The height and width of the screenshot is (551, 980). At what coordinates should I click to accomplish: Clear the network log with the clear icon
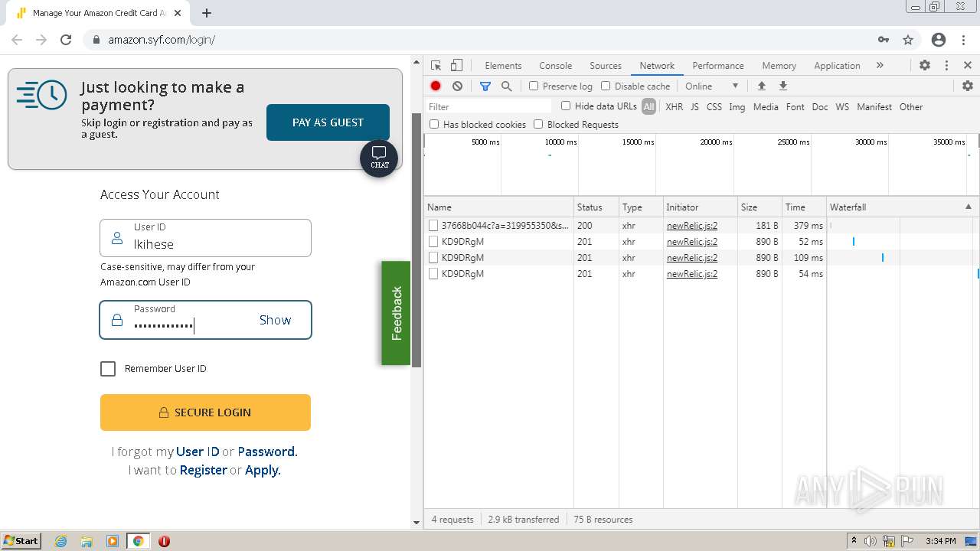tap(457, 86)
